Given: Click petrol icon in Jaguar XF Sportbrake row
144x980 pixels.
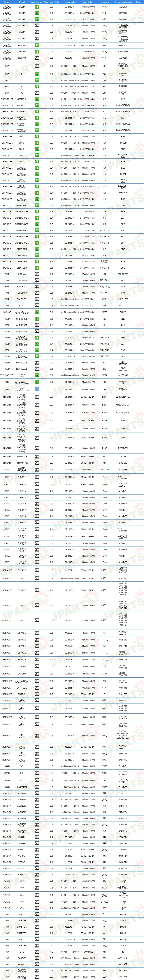Looking at the screenshot, I should click(37, 312).
